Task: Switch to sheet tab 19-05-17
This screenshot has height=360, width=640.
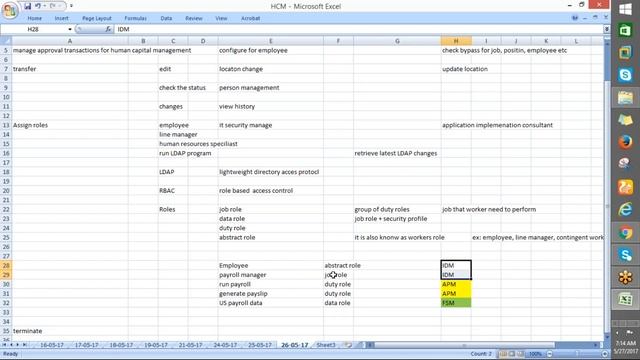Action: [x=156, y=345]
